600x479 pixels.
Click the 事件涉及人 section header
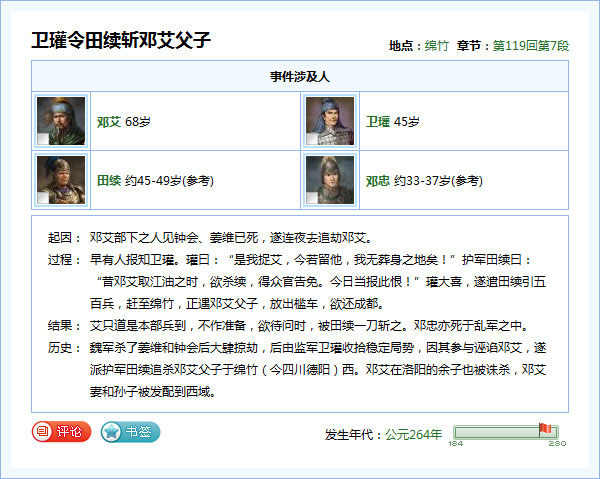tap(299, 76)
